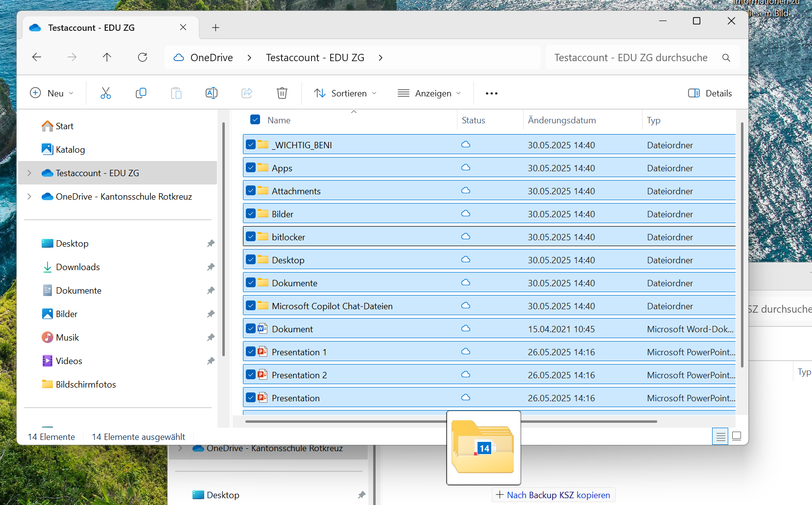Screen dimensions: 812x505
Task: Go forward with the right arrow
Action: tap(72, 57)
